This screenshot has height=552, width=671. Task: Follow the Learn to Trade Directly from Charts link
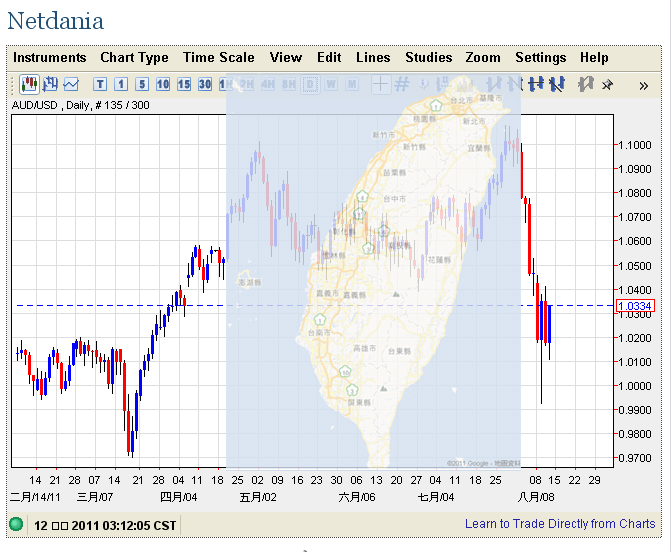click(560, 524)
